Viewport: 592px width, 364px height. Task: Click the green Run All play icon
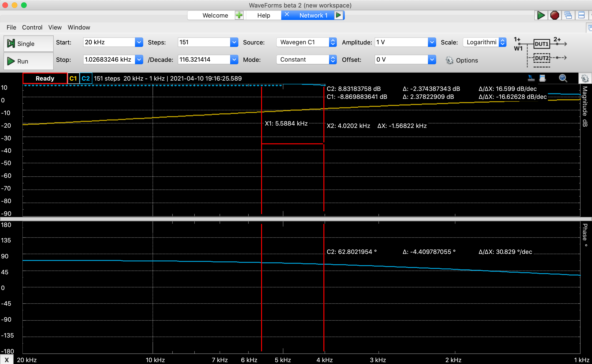click(x=541, y=15)
